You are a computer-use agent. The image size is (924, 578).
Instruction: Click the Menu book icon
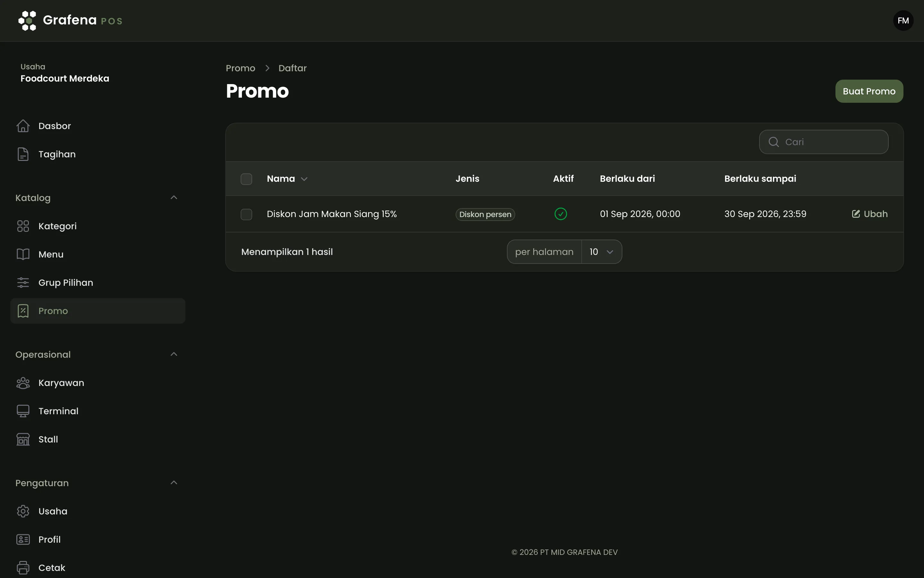pyautogui.click(x=23, y=254)
